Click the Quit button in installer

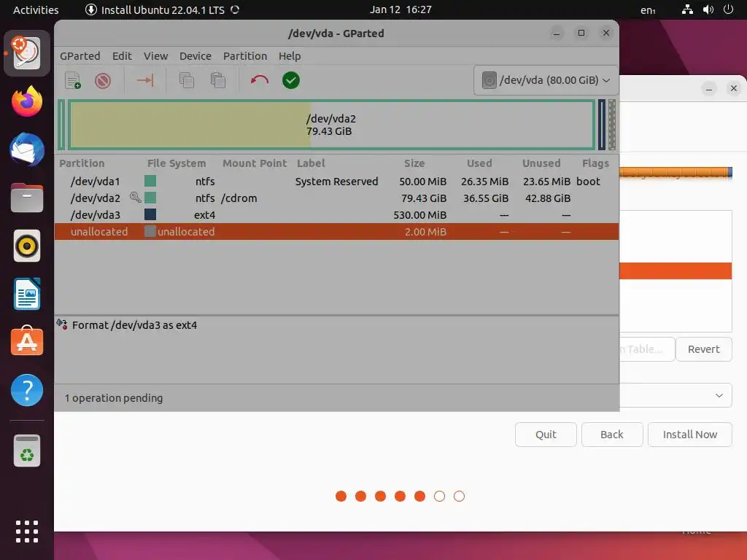click(546, 435)
